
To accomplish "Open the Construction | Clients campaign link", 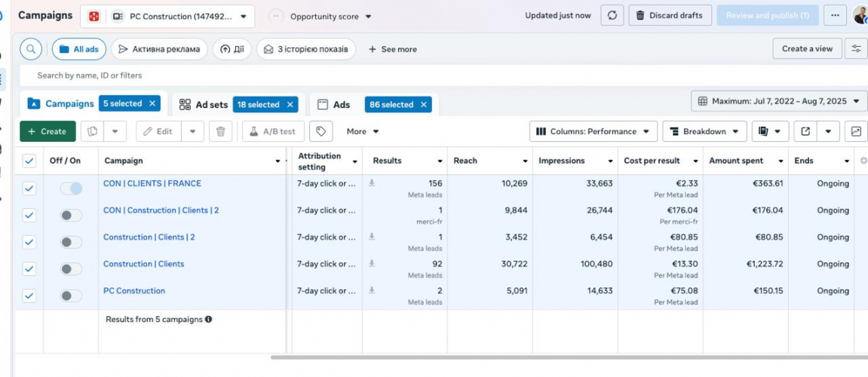I will click(x=144, y=264).
